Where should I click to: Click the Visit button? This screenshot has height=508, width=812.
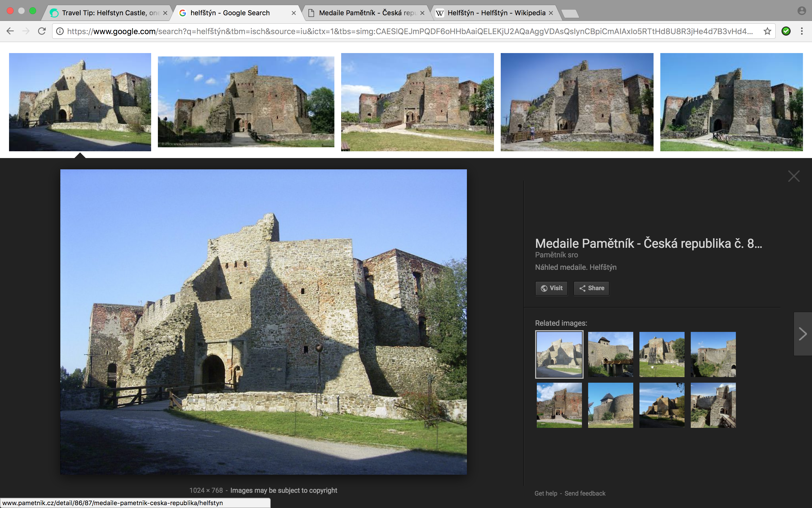point(551,288)
